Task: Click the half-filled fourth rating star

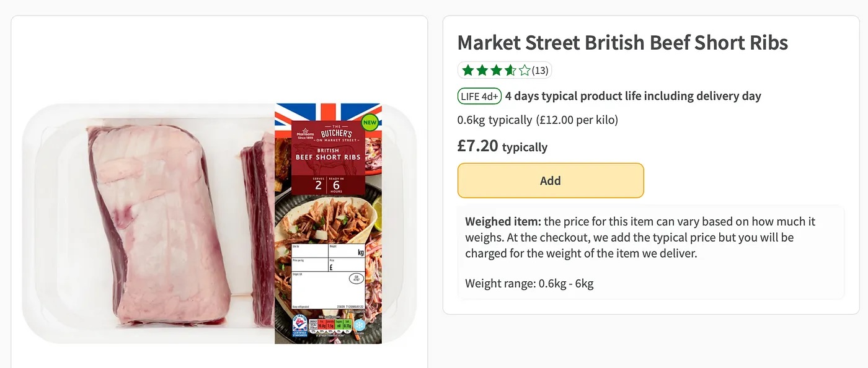Action: (x=510, y=71)
